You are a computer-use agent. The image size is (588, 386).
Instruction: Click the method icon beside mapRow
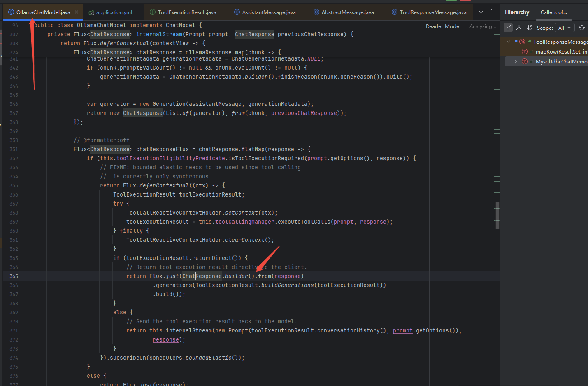[x=525, y=51]
